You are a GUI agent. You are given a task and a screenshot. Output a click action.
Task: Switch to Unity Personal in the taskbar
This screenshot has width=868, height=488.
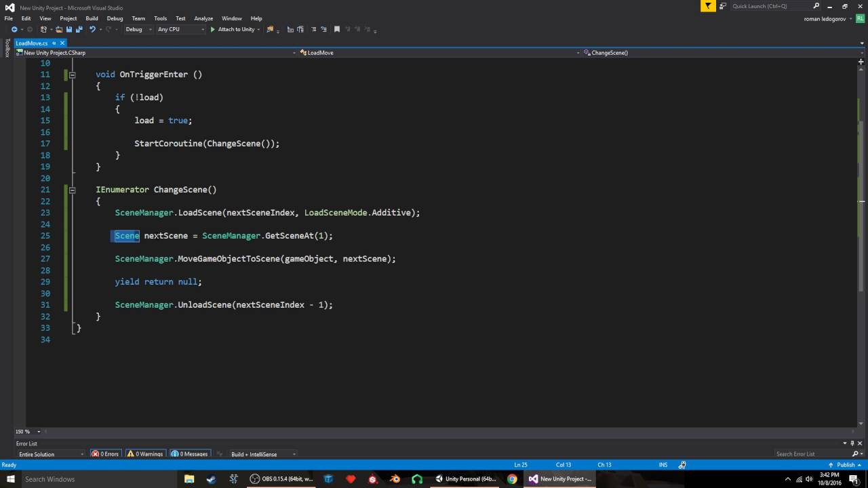(x=466, y=479)
